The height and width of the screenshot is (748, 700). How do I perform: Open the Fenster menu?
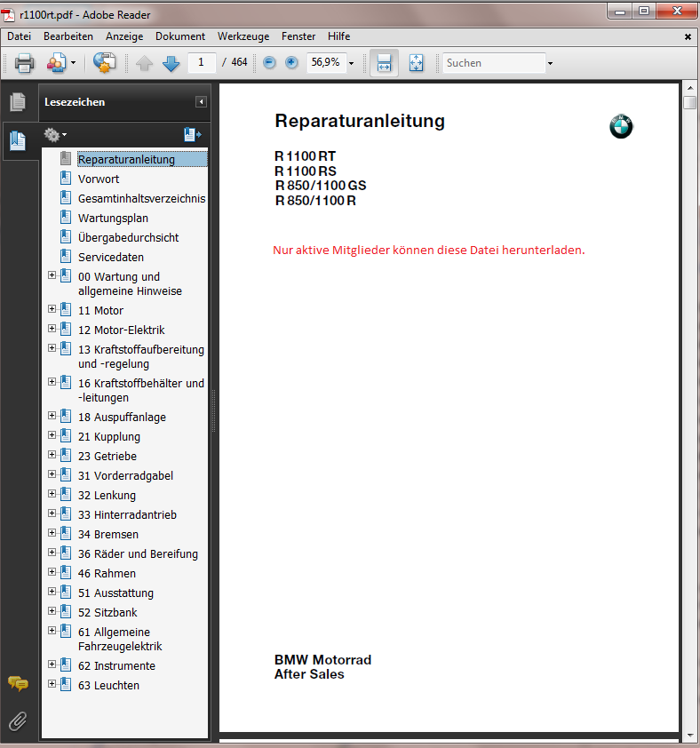coord(298,36)
